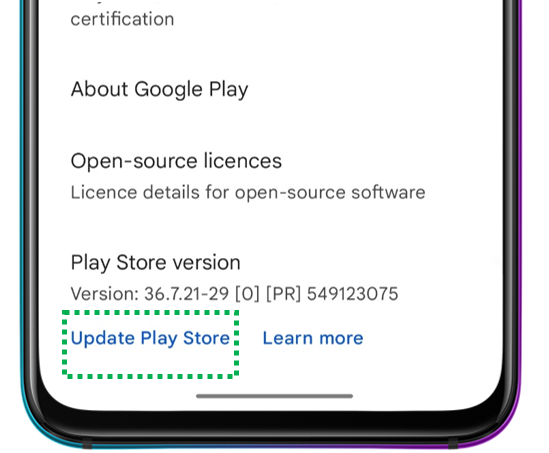The width and height of the screenshot is (549, 453).
Task: Open the Learn more link
Action: pyautogui.click(x=313, y=338)
